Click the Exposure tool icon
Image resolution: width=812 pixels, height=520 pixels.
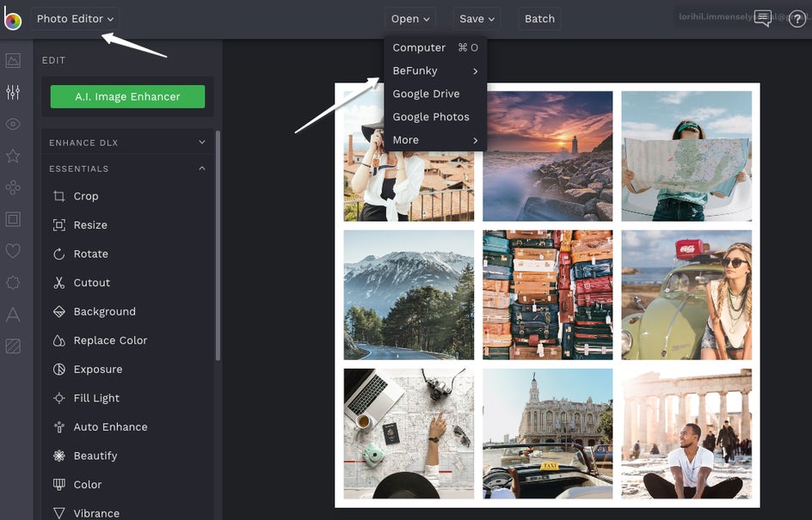pos(59,370)
